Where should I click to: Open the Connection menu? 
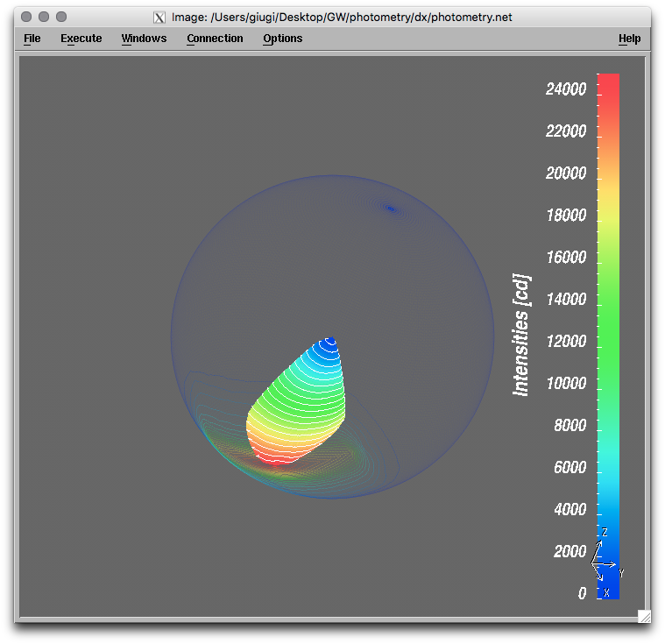[215, 39]
